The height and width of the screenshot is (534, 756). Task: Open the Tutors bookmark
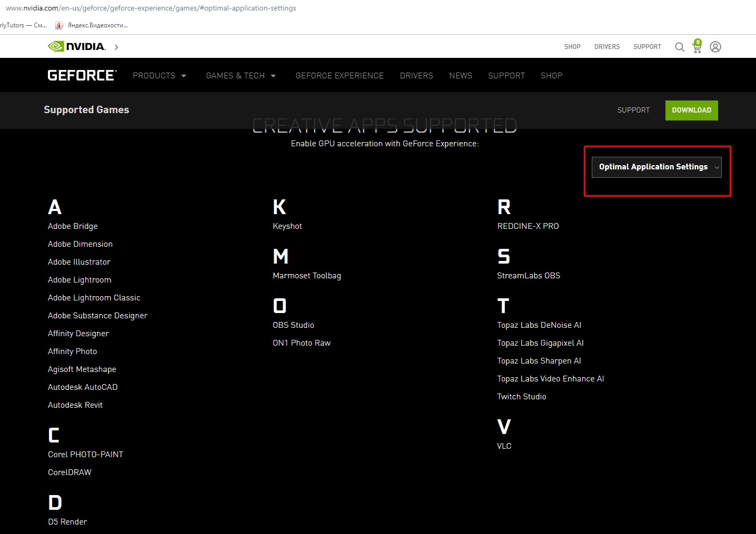(x=23, y=25)
